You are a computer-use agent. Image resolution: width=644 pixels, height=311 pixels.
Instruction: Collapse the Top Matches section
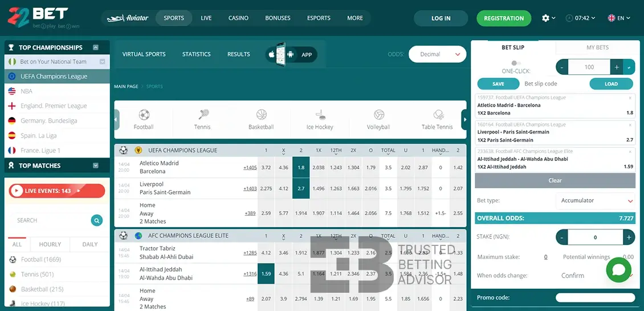point(96,165)
